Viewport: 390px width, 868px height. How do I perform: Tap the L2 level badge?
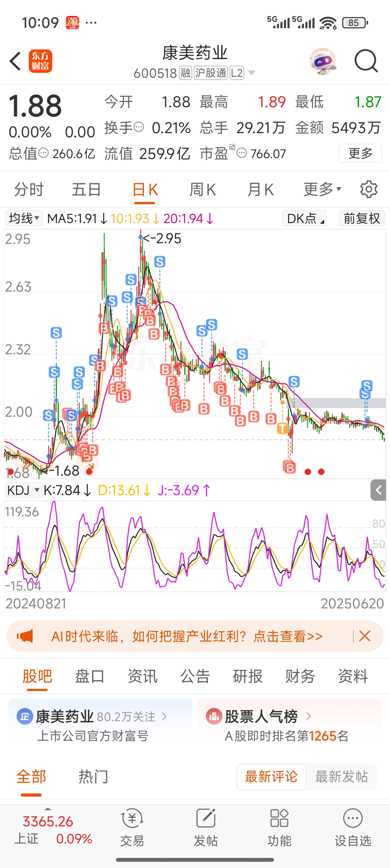click(x=237, y=73)
